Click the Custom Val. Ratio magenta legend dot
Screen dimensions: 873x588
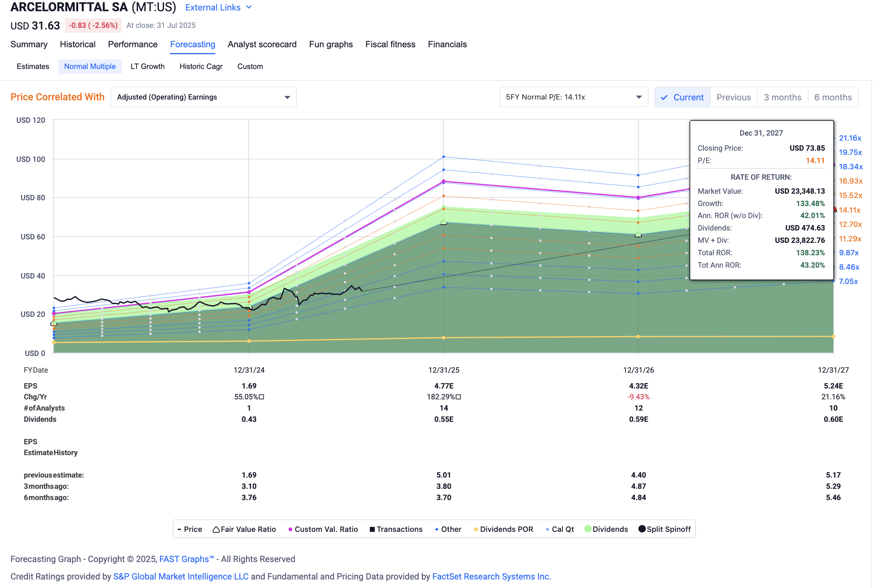pyautogui.click(x=290, y=530)
